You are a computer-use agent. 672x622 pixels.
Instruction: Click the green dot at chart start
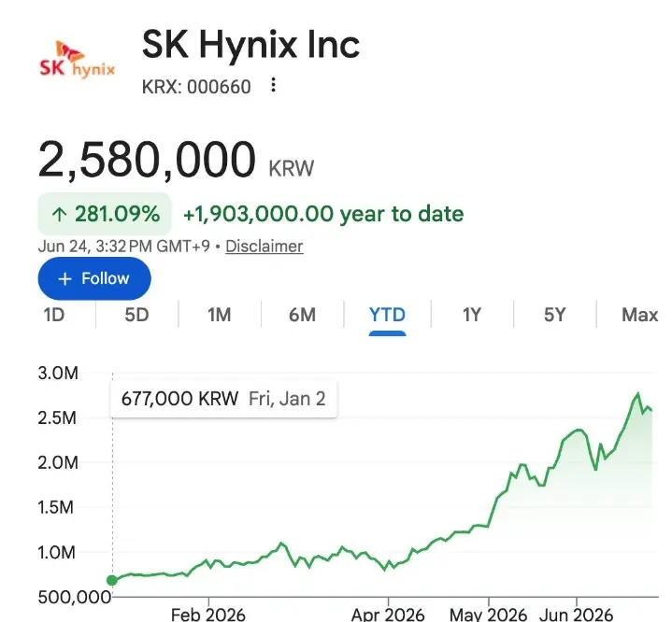(112, 581)
